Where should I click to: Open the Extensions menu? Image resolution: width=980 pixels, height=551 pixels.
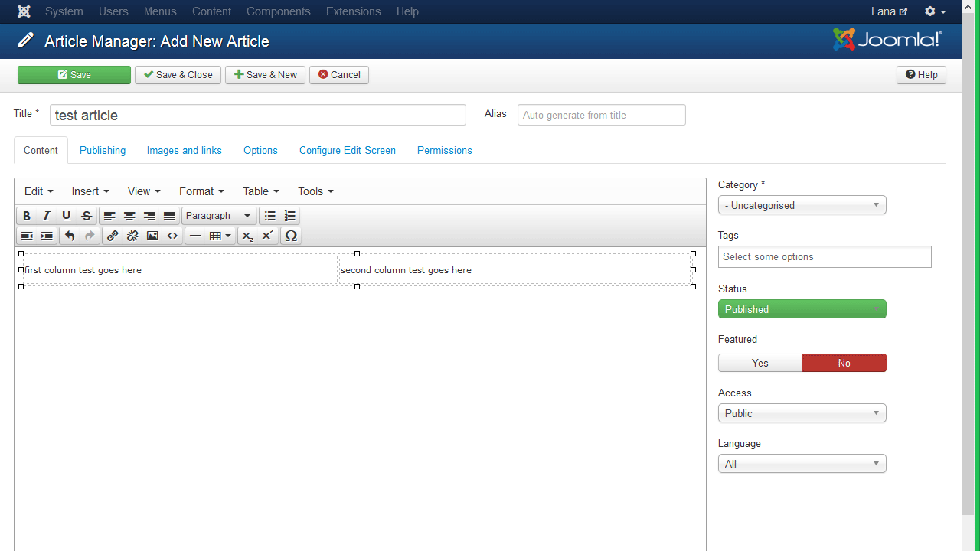(x=353, y=11)
